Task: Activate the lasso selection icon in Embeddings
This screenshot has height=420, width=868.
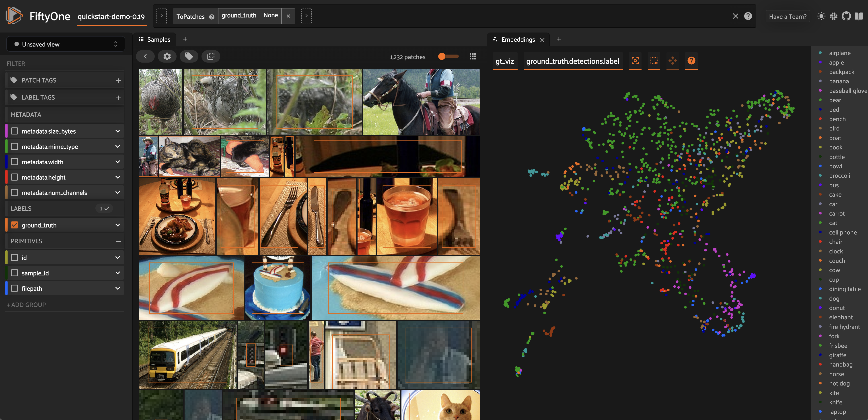Action: pyautogui.click(x=654, y=61)
